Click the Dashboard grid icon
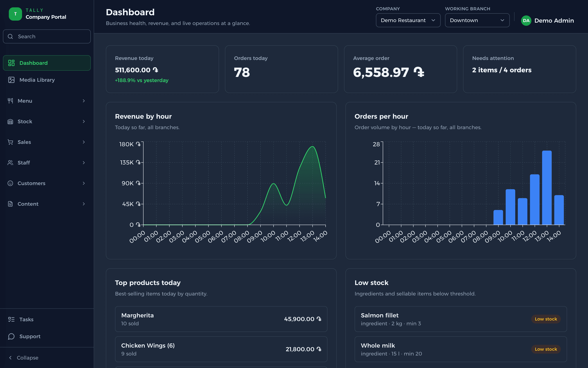Screen dimensions: 588x368 point(11,63)
